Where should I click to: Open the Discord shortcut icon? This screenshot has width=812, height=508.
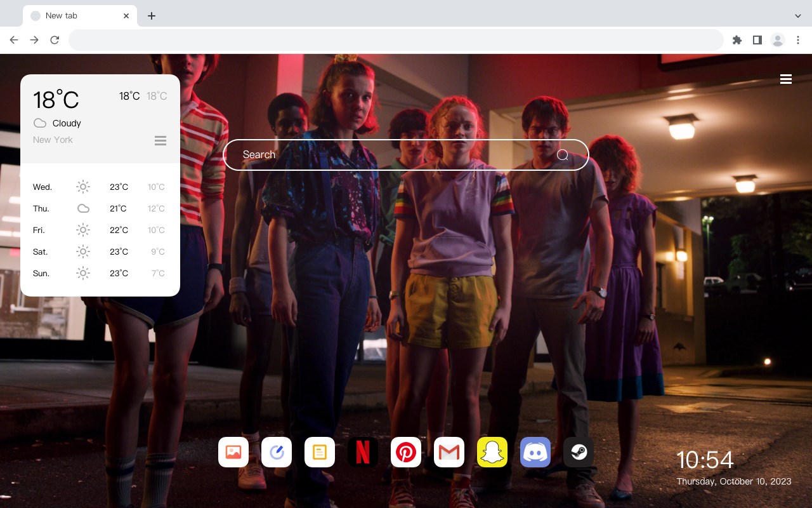click(x=535, y=452)
